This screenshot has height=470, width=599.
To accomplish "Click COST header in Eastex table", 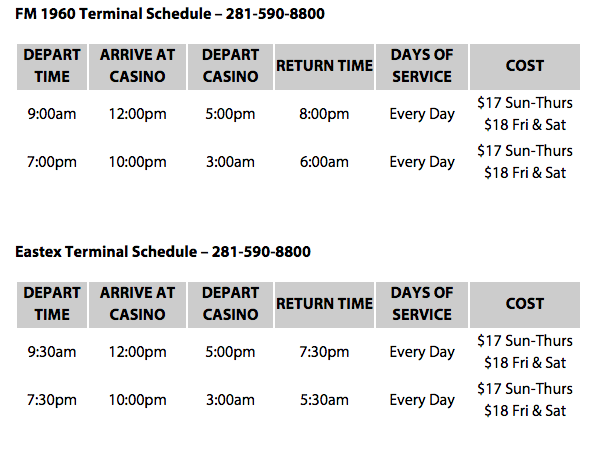I will pyautogui.click(x=525, y=305).
